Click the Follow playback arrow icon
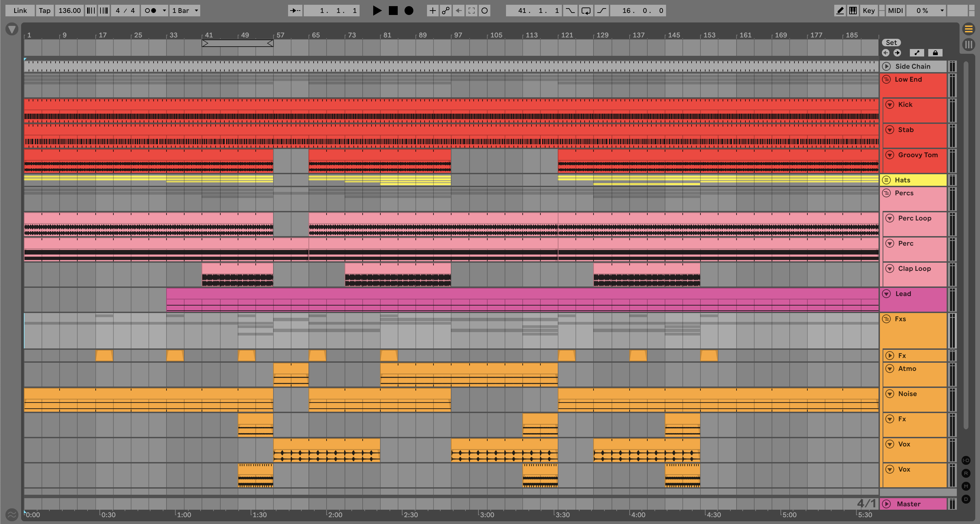The width and height of the screenshot is (980, 524). pos(295,11)
